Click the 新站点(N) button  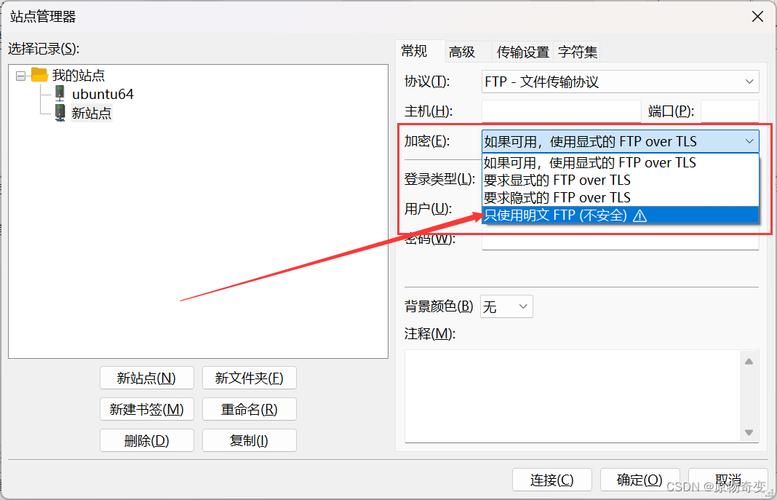(147, 378)
